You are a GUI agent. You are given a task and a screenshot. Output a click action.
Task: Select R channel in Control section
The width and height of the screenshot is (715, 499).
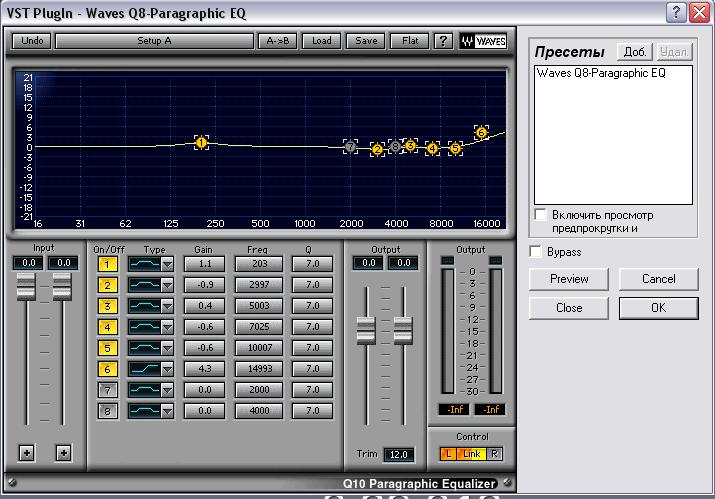tap(495, 454)
